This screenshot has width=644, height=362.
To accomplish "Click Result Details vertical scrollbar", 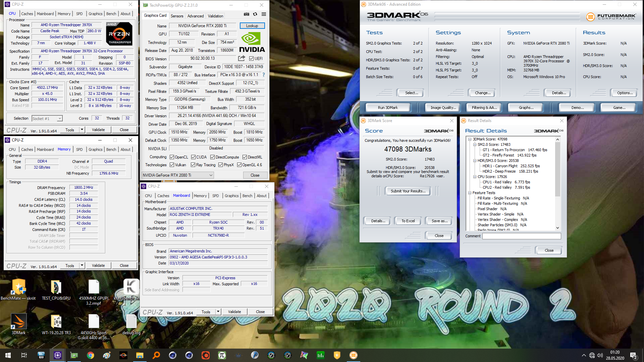I will [557, 183].
